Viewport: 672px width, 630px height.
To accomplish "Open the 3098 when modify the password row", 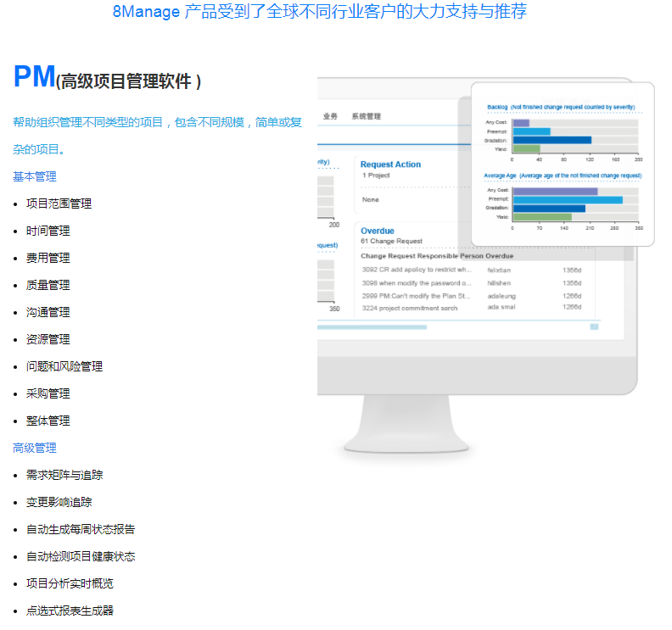I will (x=472, y=283).
